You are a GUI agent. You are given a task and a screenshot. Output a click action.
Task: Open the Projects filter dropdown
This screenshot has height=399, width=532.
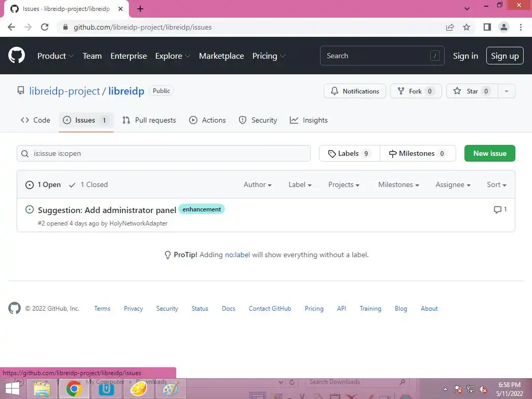coord(344,184)
